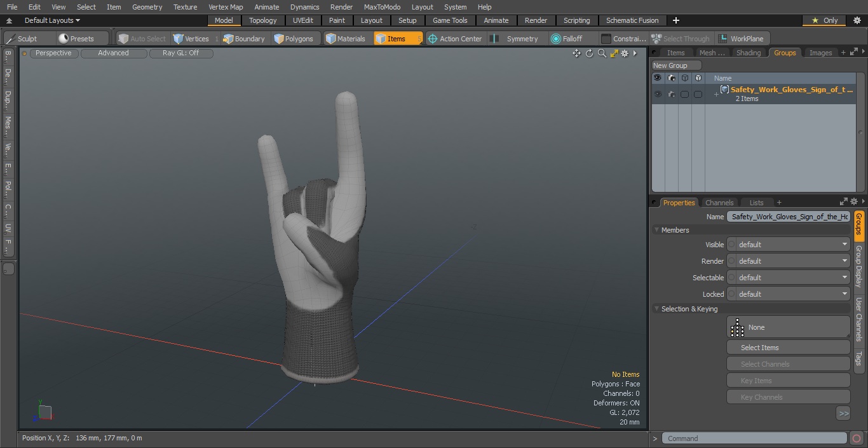
Task: Add a new layout tab with plus
Action: 675,20
